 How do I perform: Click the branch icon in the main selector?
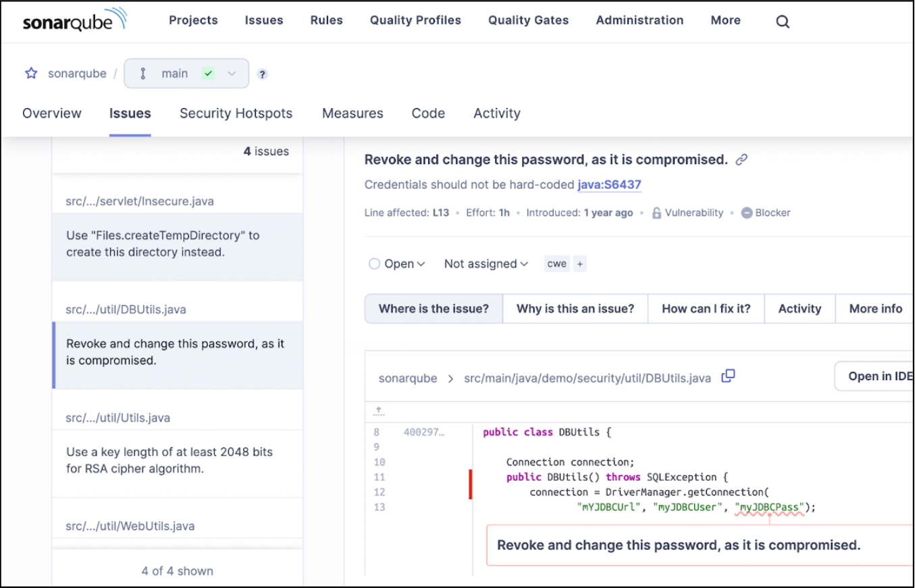click(x=142, y=73)
